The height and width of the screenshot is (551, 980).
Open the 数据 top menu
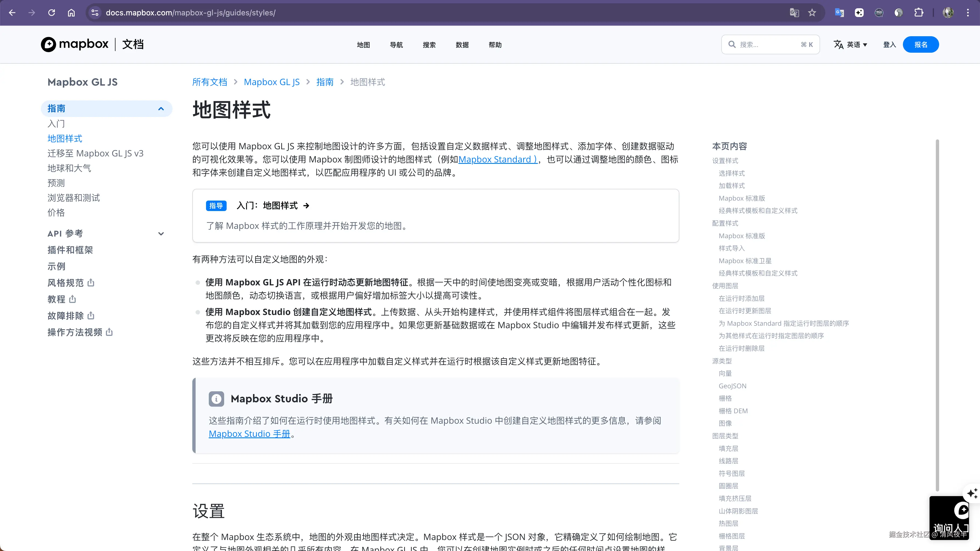point(462,45)
